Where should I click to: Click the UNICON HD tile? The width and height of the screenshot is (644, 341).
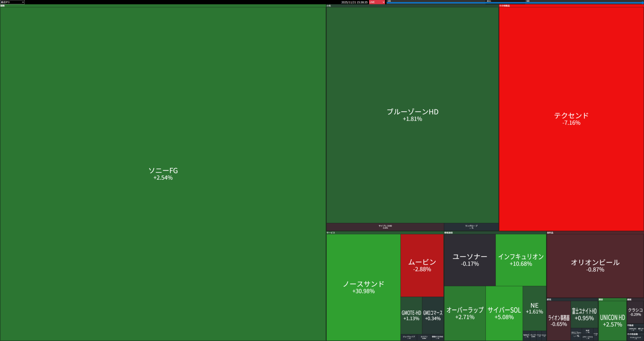612,320
